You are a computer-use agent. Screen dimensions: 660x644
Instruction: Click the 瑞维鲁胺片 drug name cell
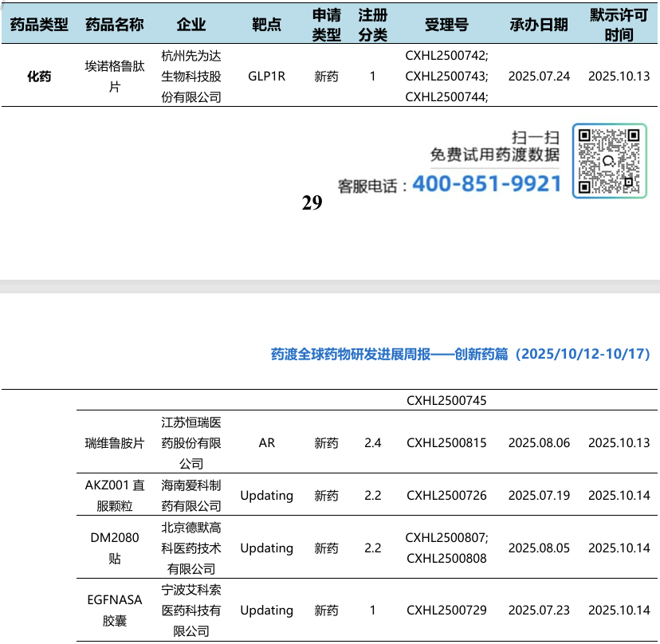[115, 443]
